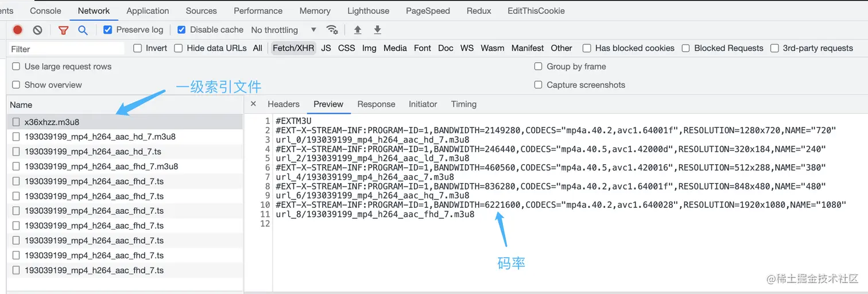Filter by WS requests
This screenshot has height=294, width=868.
(467, 48)
